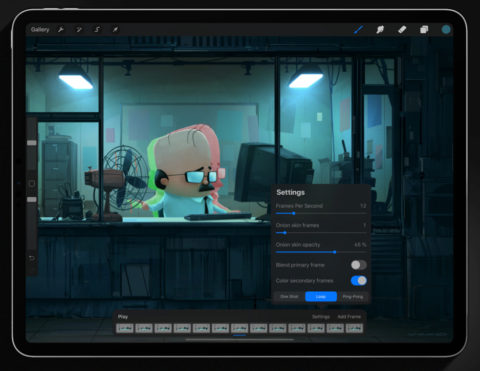Select the first frame thumbnail in timeline

tap(125, 329)
